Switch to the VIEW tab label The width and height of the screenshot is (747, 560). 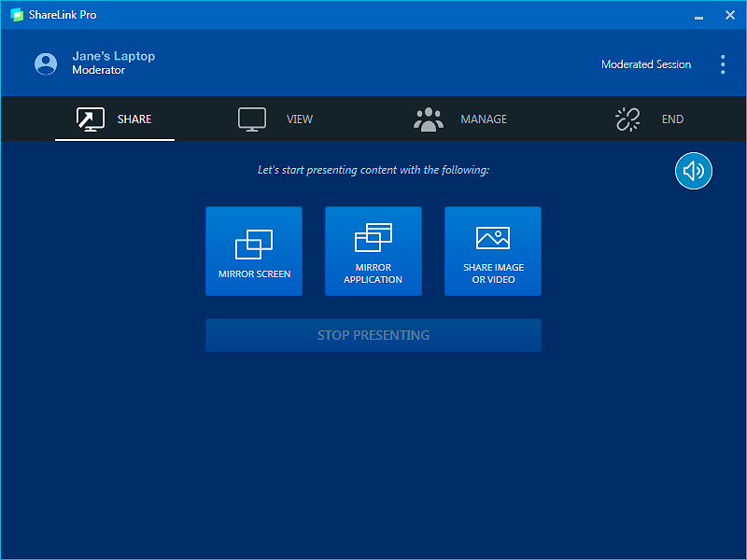pos(300,119)
